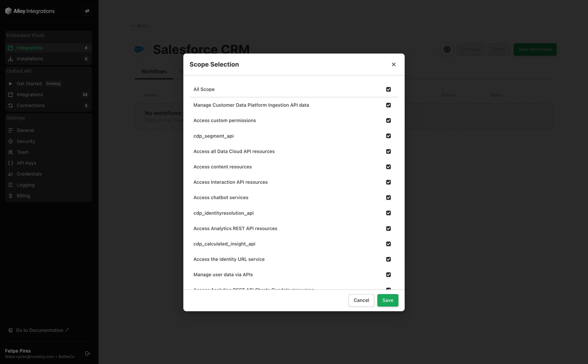This screenshot has width=588, height=364.
Task: Open the Go to Documentation link
Action: coord(40,330)
